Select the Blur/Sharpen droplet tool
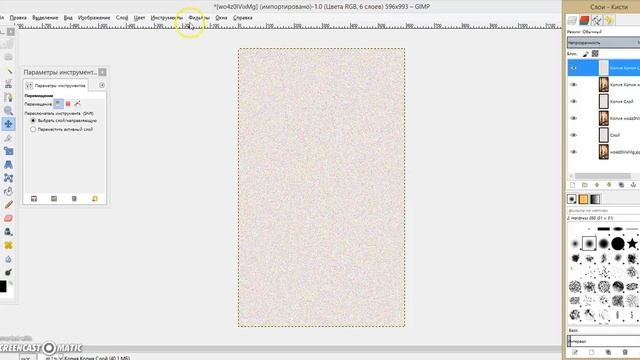The width and height of the screenshot is (640, 360). [x=8, y=259]
